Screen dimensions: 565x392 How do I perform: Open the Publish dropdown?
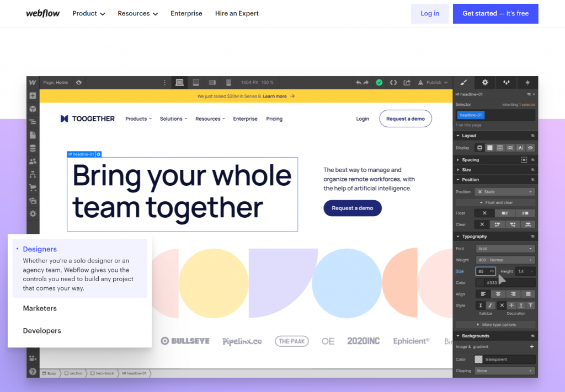coord(434,83)
